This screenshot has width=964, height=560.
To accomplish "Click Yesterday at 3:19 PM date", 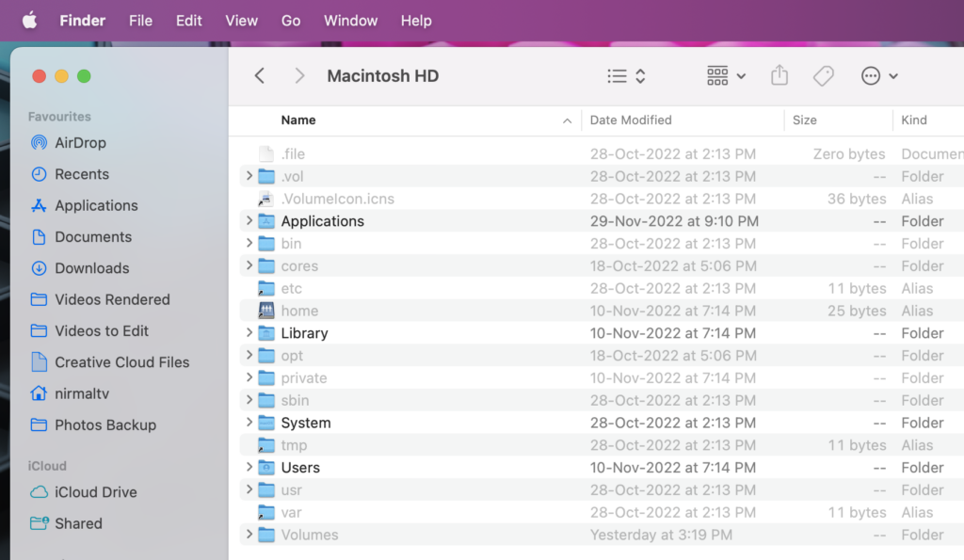I will (661, 535).
